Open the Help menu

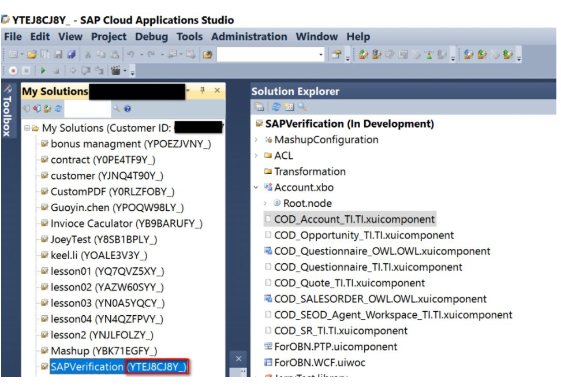click(358, 36)
